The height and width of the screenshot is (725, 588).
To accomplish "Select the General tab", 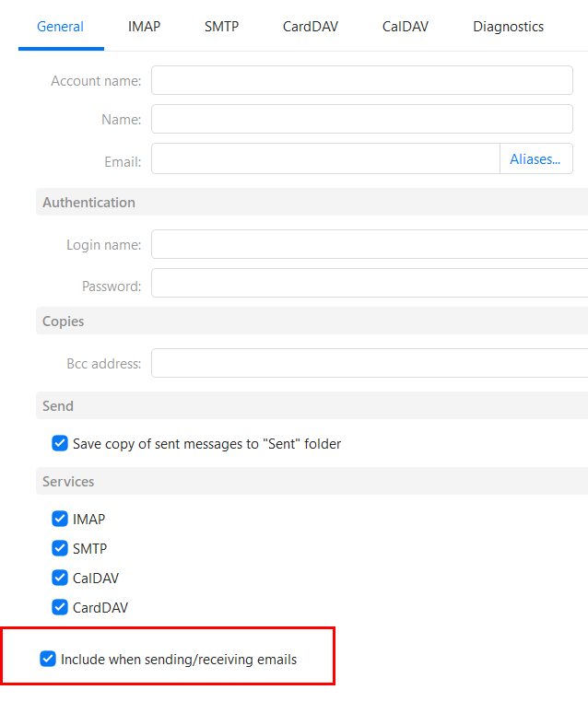I will [60, 27].
